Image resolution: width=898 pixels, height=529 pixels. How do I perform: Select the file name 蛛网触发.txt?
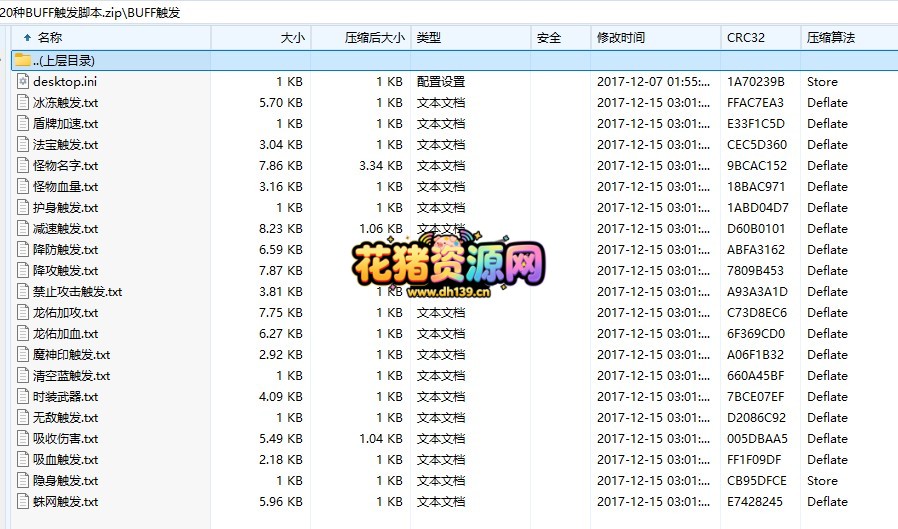coord(65,502)
